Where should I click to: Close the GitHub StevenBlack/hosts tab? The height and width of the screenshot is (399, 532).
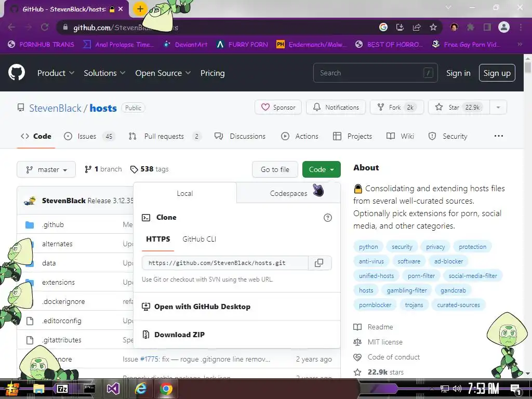(x=121, y=9)
